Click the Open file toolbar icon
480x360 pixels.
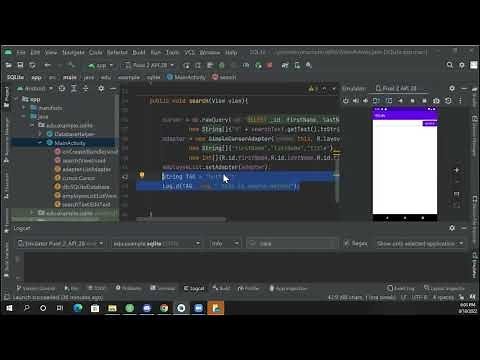(9, 65)
